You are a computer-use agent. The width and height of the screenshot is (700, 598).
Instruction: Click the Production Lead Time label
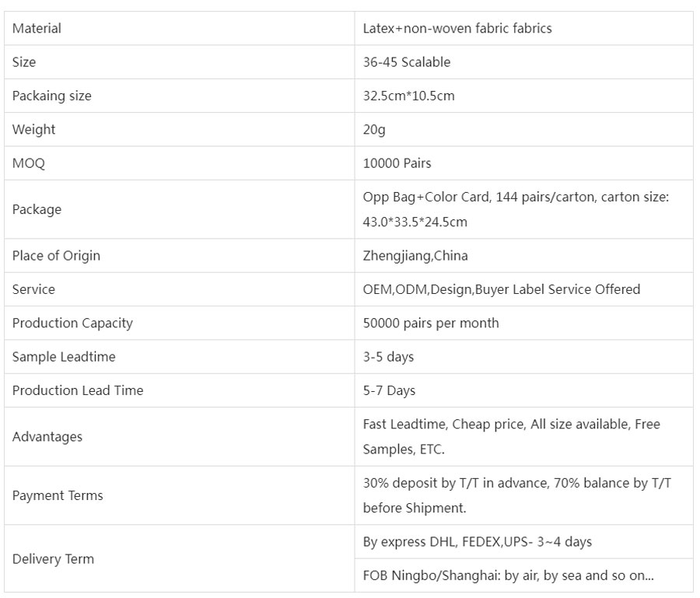(78, 390)
